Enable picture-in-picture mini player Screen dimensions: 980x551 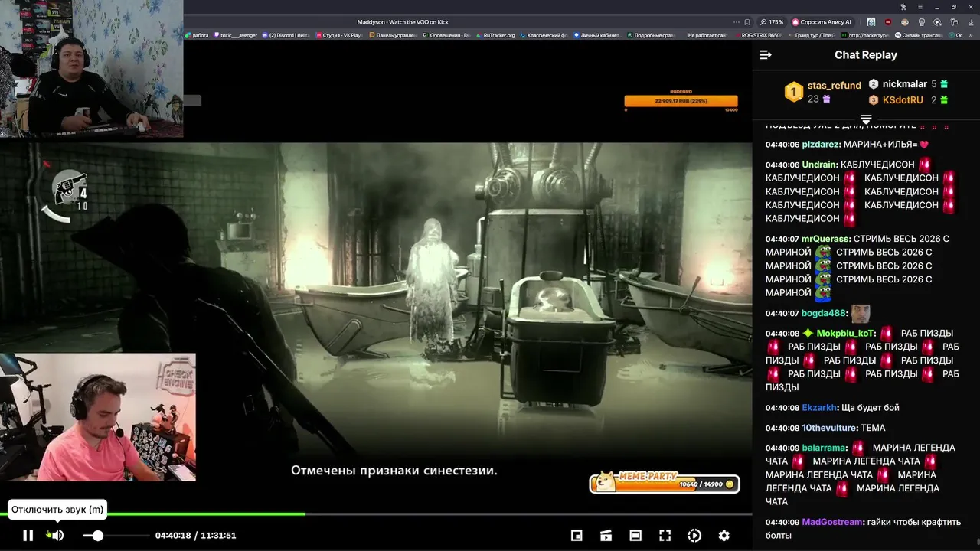click(x=577, y=536)
